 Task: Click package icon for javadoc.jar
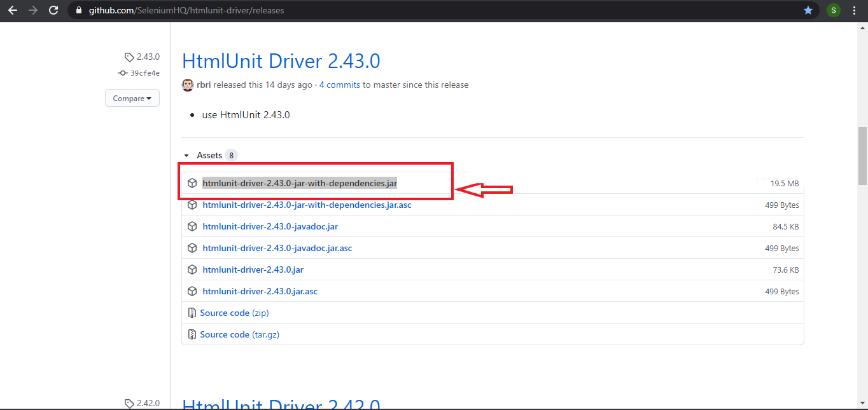pos(192,226)
